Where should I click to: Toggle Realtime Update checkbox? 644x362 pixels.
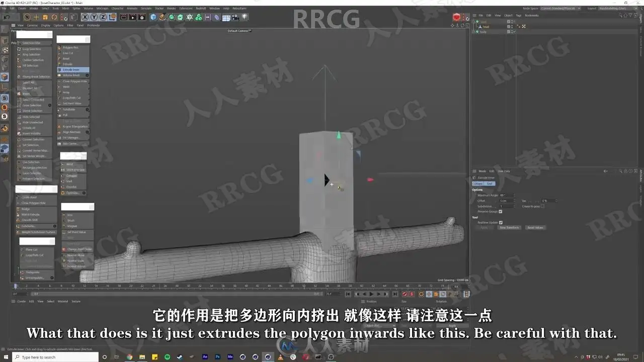pyautogui.click(x=501, y=222)
